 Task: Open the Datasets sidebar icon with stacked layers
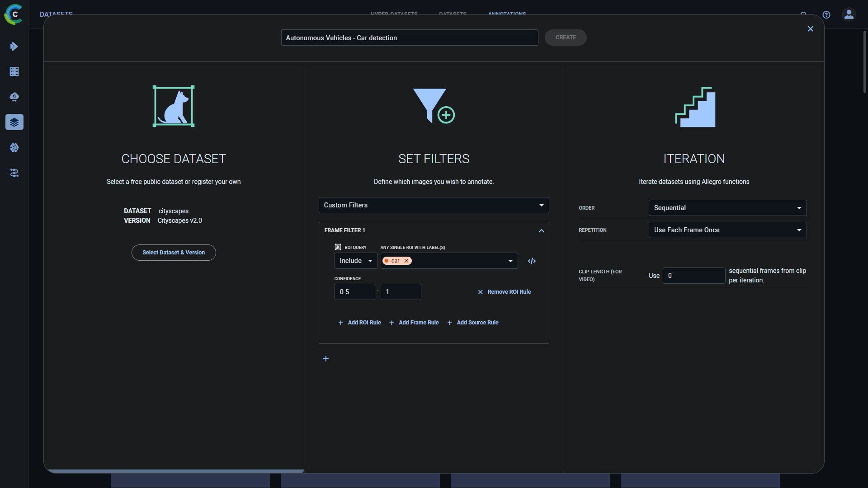[x=14, y=122]
